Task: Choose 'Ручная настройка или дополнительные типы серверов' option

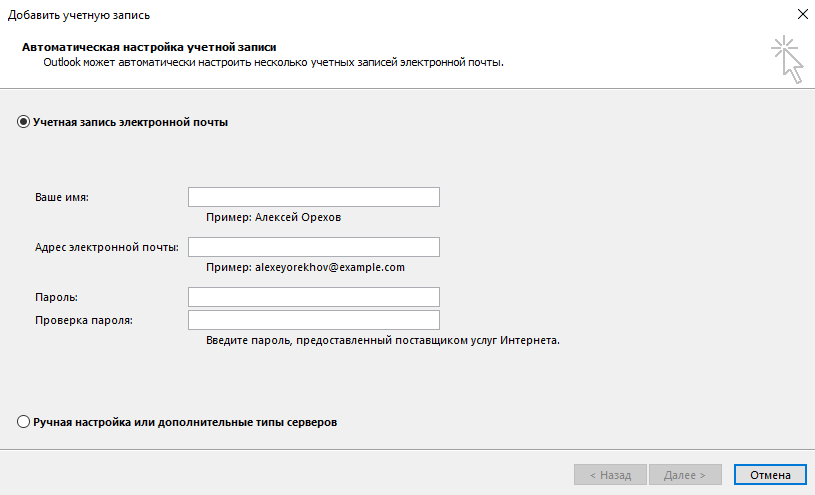Action: 23,422
